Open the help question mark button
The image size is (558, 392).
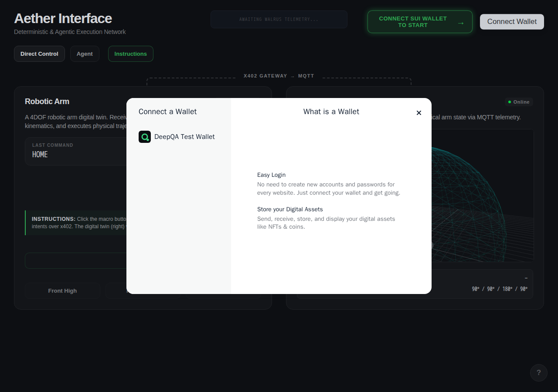(x=539, y=373)
